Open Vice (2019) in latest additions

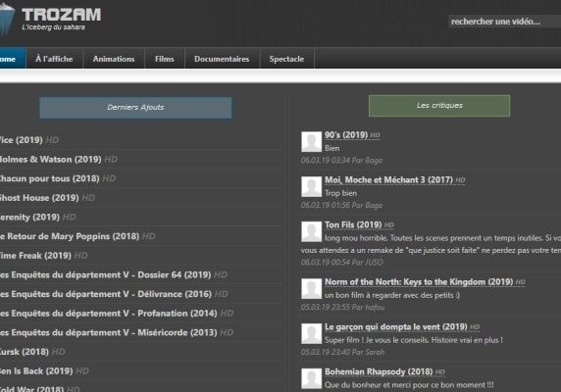pos(22,140)
